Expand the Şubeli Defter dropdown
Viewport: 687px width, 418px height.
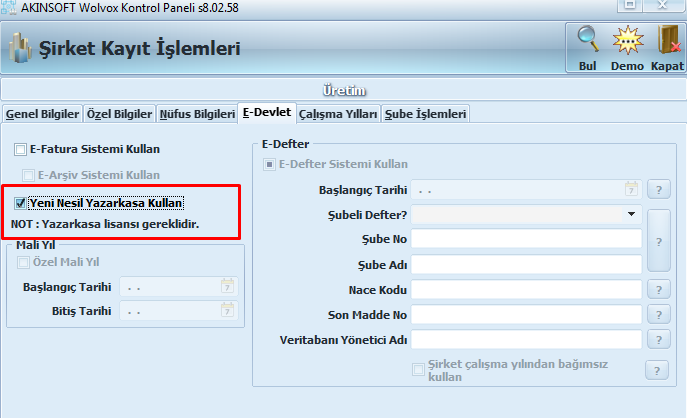point(631,214)
